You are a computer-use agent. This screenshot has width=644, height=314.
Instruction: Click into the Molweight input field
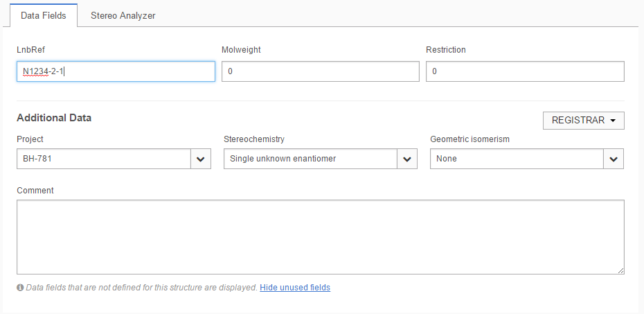[320, 71]
